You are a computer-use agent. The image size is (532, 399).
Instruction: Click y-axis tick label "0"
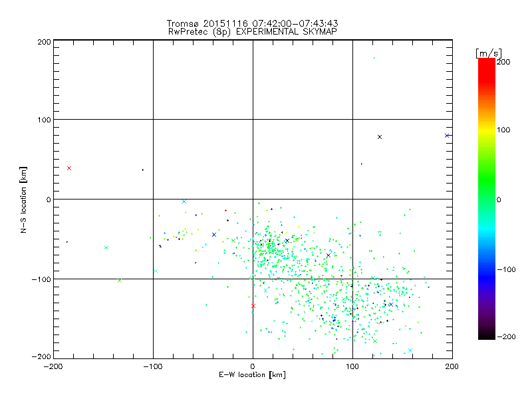[x=49, y=199]
